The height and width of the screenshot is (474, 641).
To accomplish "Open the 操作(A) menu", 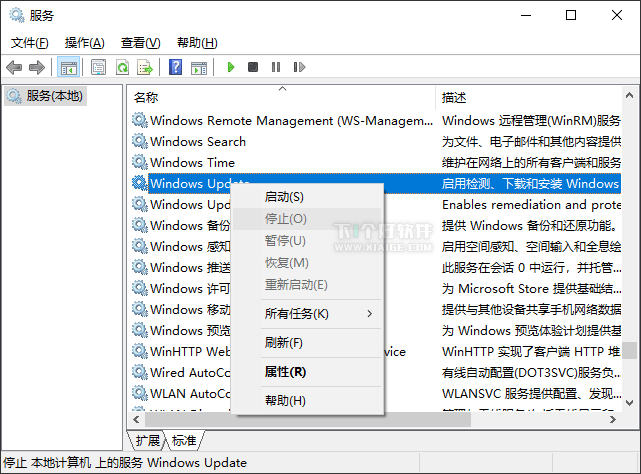I will coord(85,43).
